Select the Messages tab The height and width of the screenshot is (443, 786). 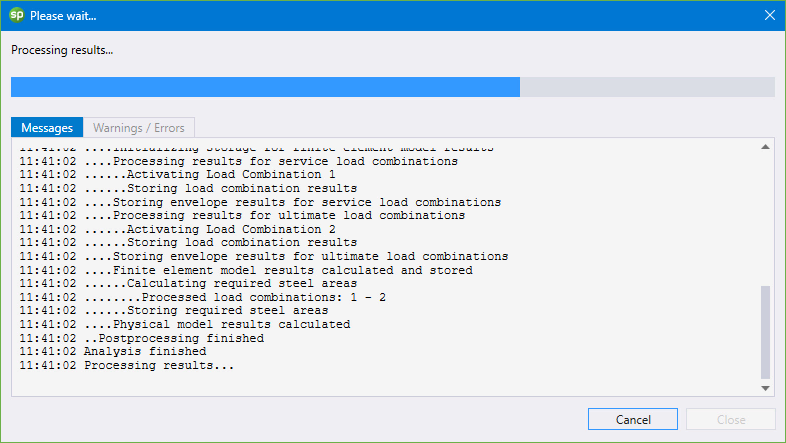tap(47, 128)
